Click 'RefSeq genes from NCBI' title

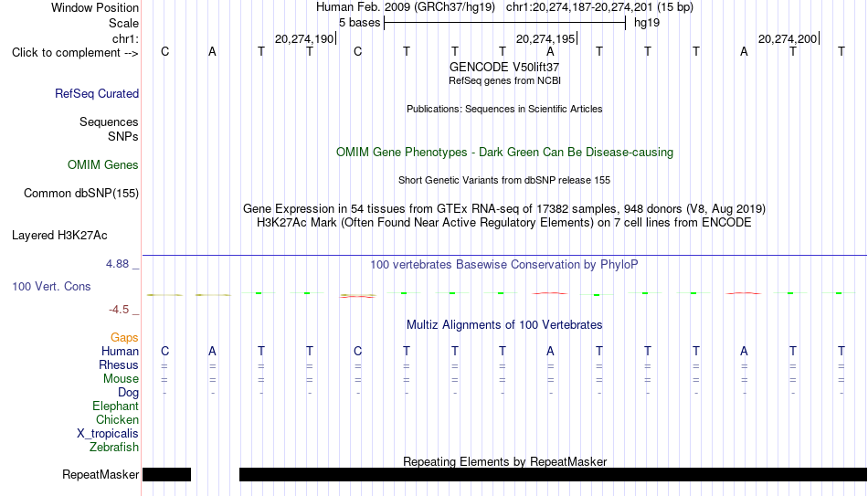pyautogui.click(x=505, y=80)
